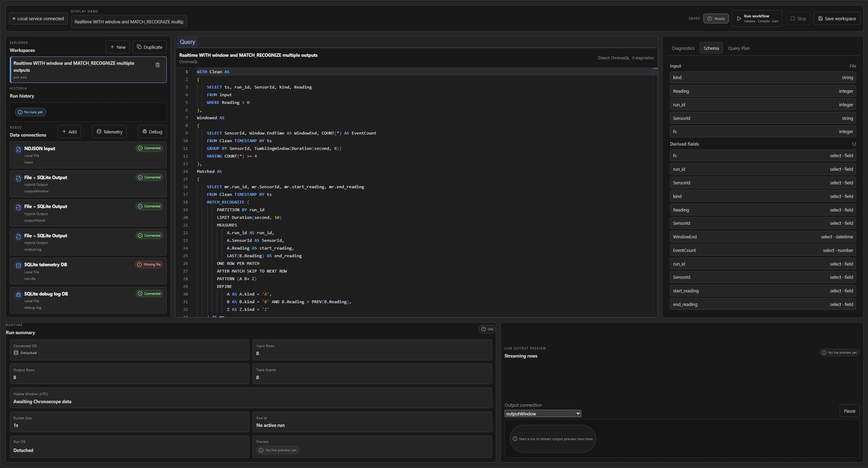Click the Stop button
The height and width of the screenshot is (468, 868).
(x=798, y=18)
